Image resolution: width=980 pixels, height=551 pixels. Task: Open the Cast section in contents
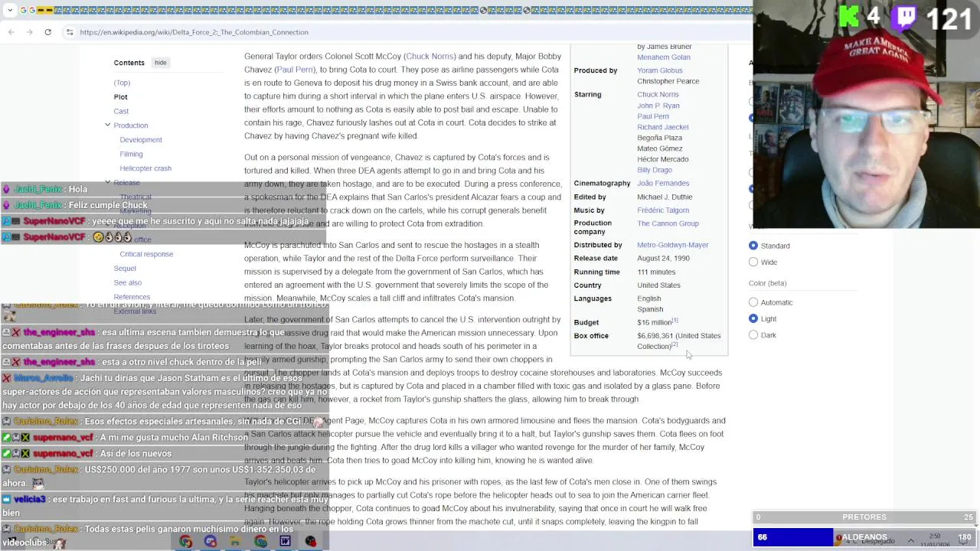(121, 112)
